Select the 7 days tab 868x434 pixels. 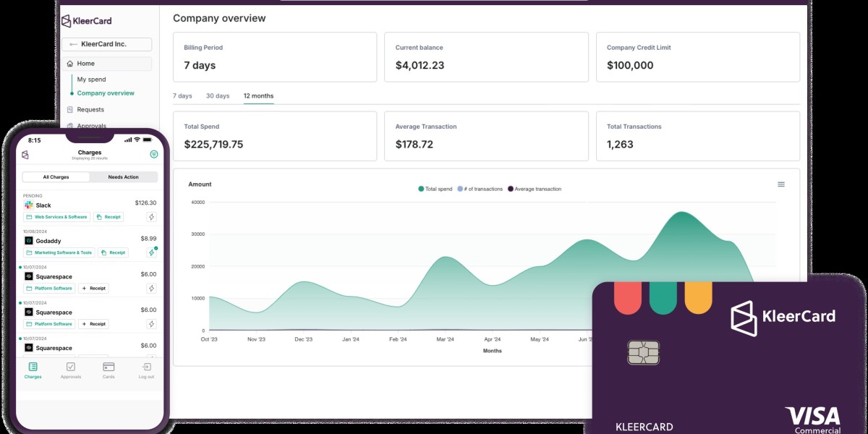pos(182,96)
